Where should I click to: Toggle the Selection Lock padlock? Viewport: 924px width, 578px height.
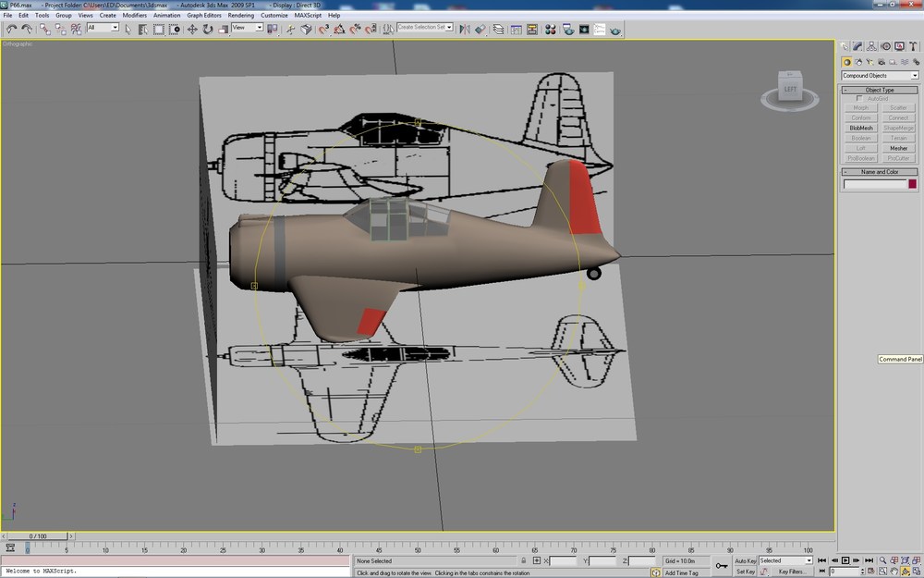[x=523, y=560]
